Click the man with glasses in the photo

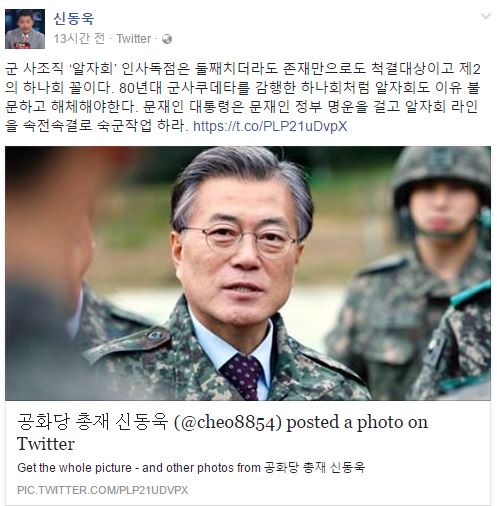233,273
